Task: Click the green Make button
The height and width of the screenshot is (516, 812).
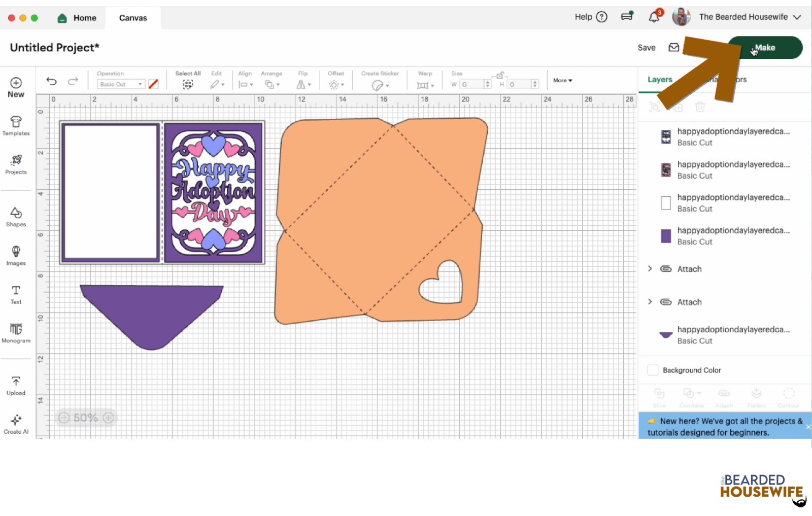Action: (765, 48)
